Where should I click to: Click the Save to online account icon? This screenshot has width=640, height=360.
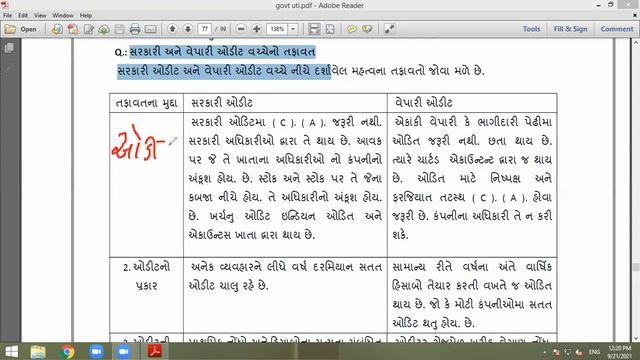(x=57, y=29)
